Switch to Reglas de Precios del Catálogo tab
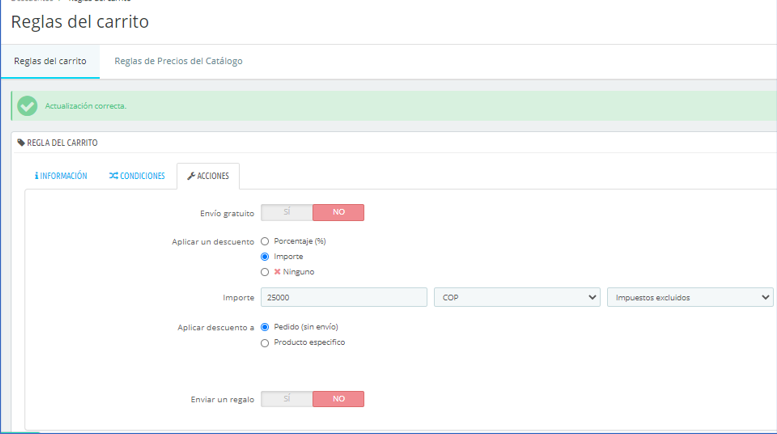 tap(178, 61)
